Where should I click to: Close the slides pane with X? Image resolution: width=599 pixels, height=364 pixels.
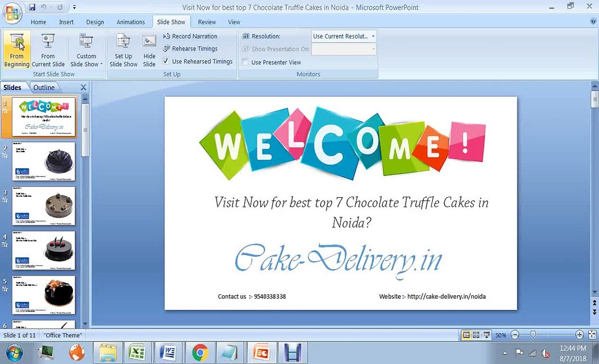point(83,87)
